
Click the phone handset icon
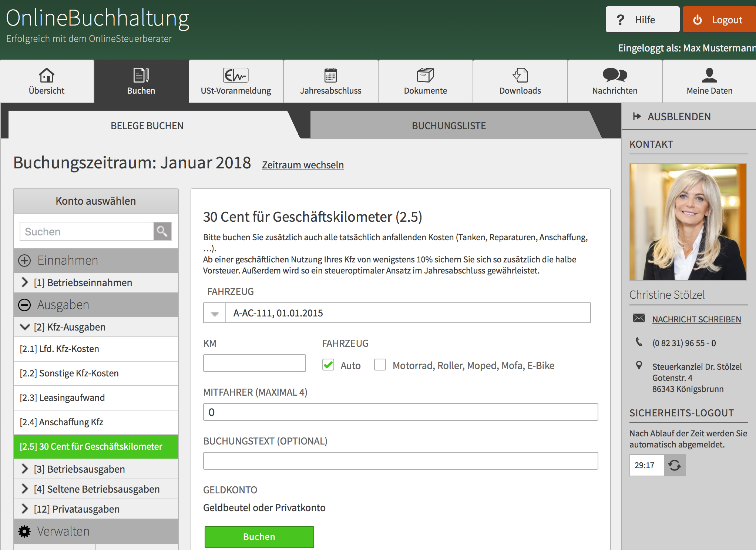639,342
